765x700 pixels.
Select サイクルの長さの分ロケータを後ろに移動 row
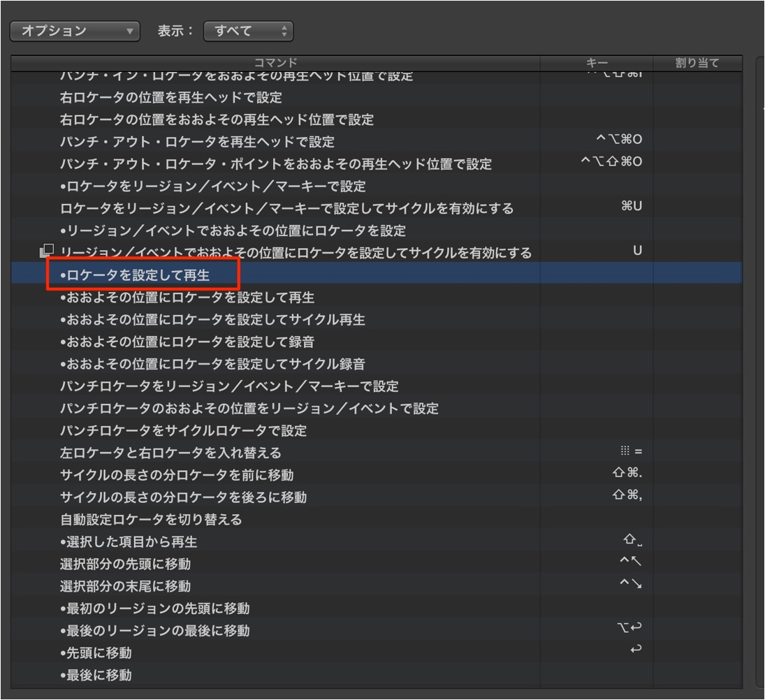(x=377, y=497)
